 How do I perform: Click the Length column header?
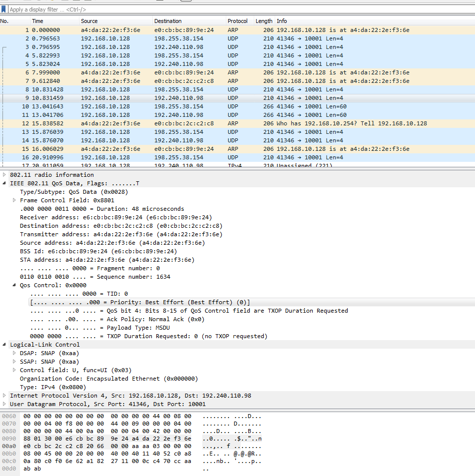coord(264,21)
